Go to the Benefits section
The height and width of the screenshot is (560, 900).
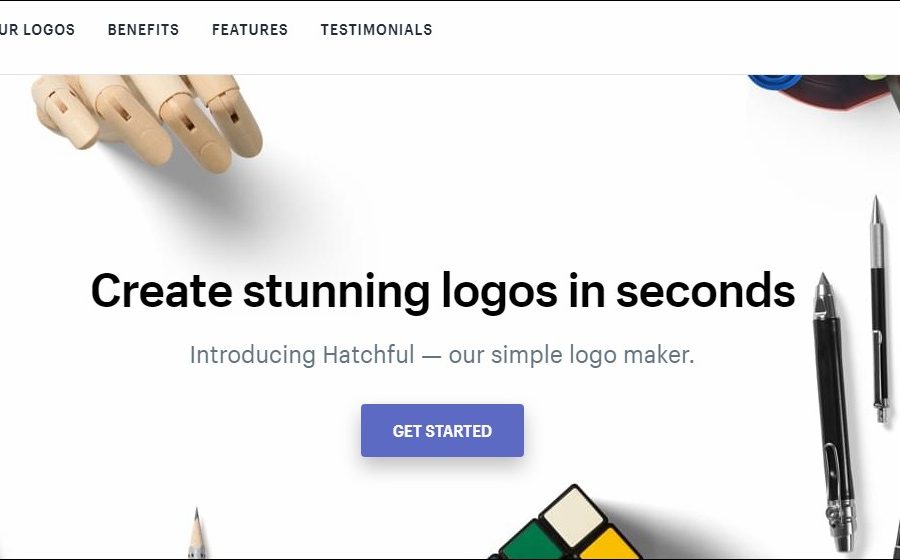[x=143, y=30]
